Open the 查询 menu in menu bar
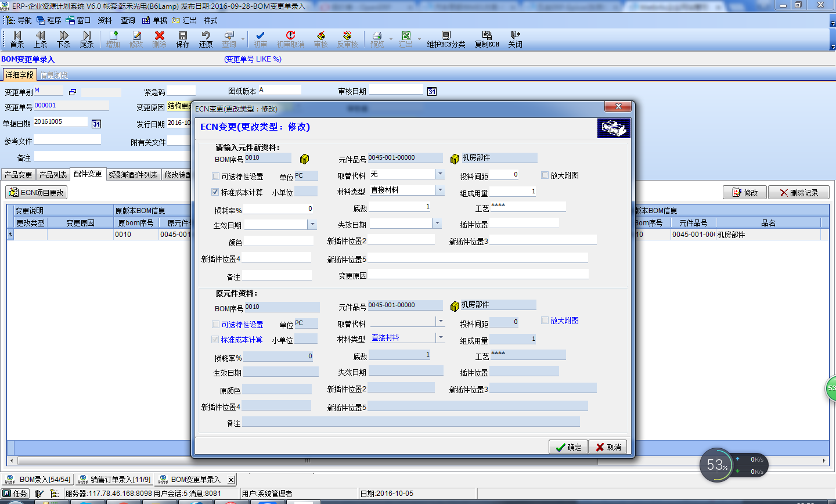The image size is (836, 504). [x=128, y=20]
